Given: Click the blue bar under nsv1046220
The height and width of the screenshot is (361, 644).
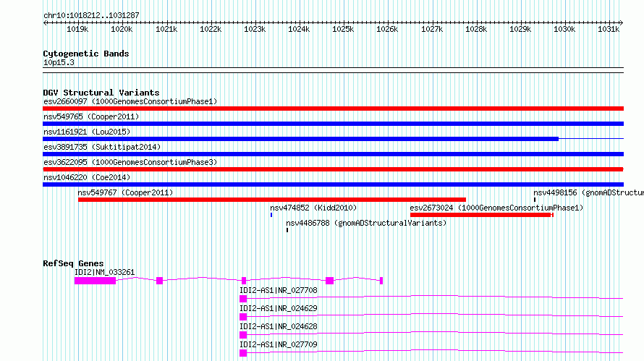Looking at the screenshot, I should point(333,184).
